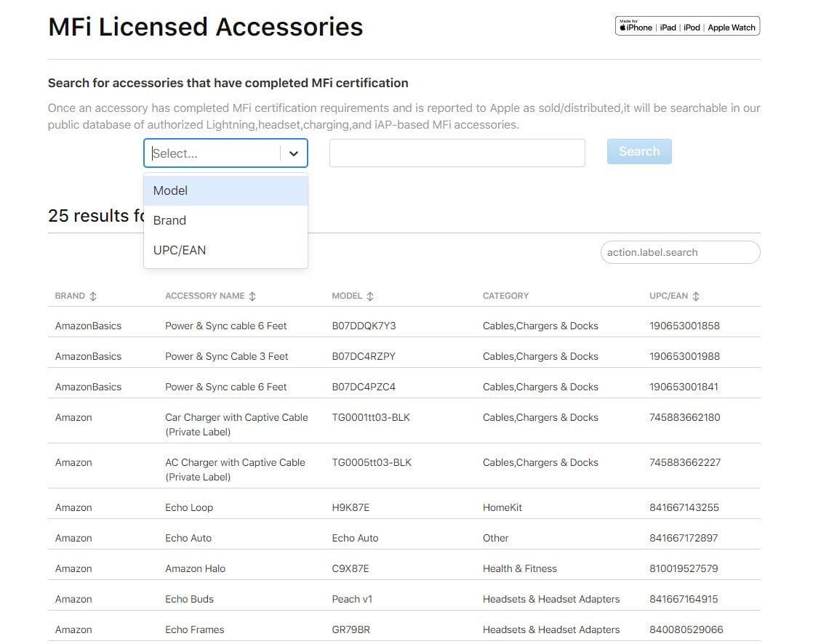The image size is (837, 644).
Task: Choose Brand in the dropdown list
Action: point(169,220)
